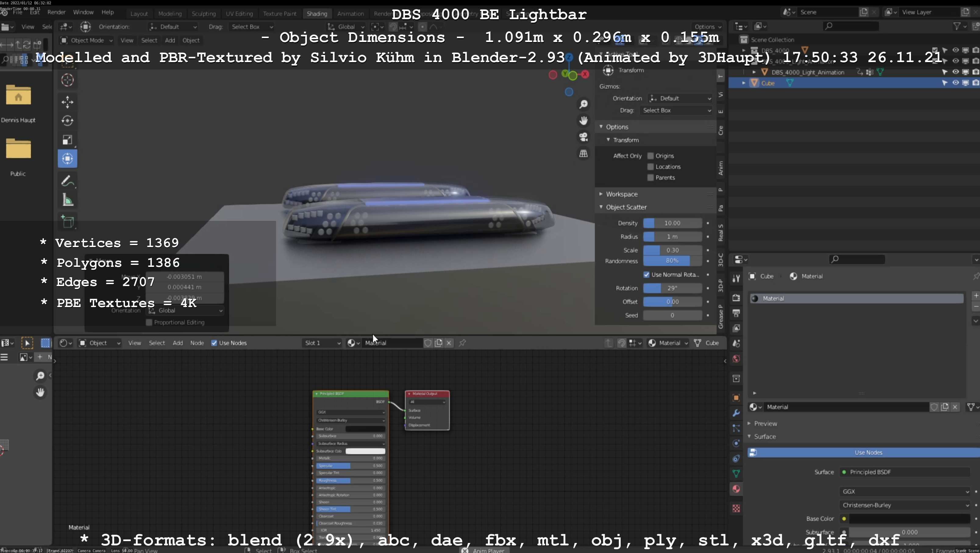
Task: Switch perspective/orthographic grid icon
Action: 583,154
